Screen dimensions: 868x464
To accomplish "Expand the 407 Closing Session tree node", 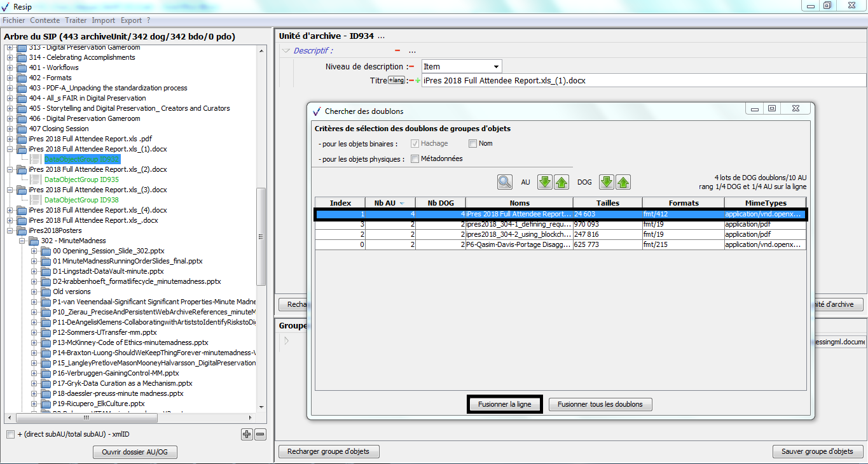I will pyautogui.click(x=10, y=129).
